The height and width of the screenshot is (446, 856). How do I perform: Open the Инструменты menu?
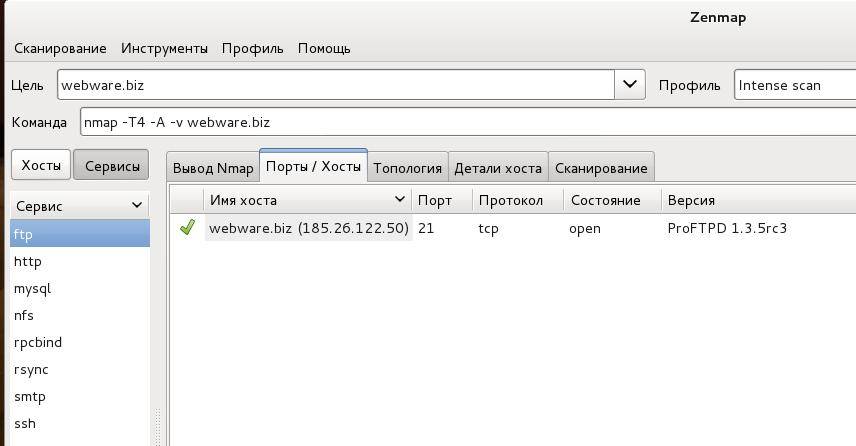164,48
